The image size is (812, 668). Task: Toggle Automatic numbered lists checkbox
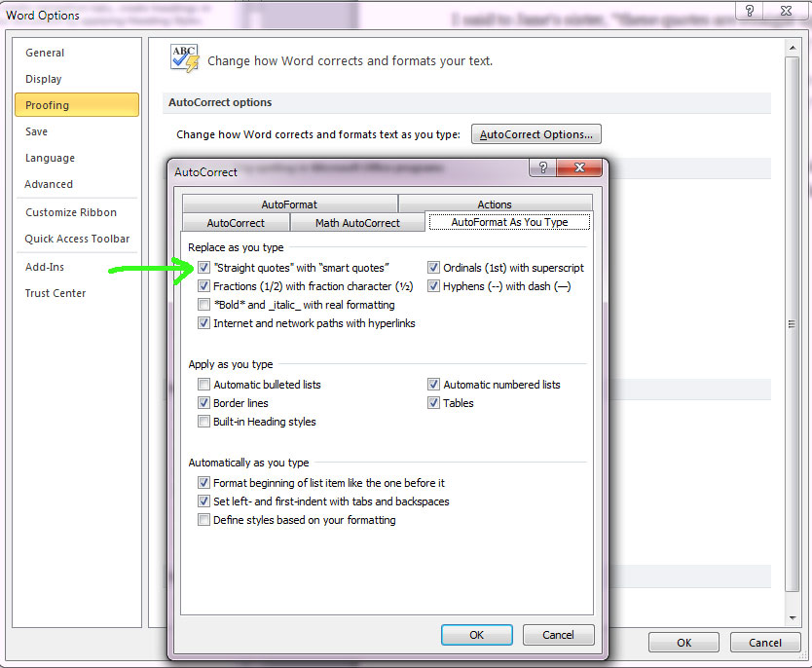433,385
